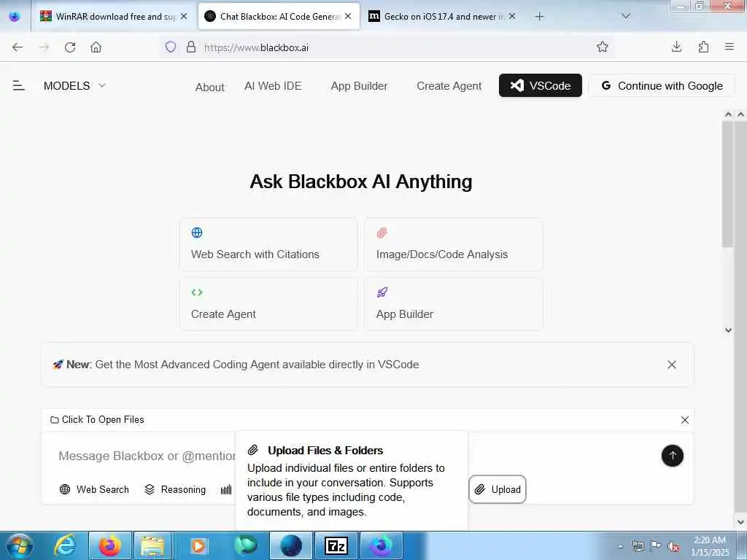Open Firefox from the taskbar

[109, 545]
